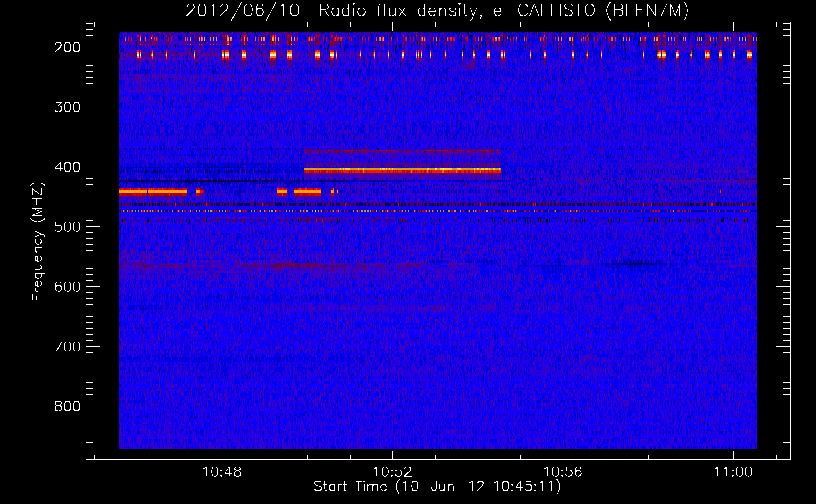Click the Start Time axis label
Viewport: 816px width, 504px height.
tap(437, 487)
